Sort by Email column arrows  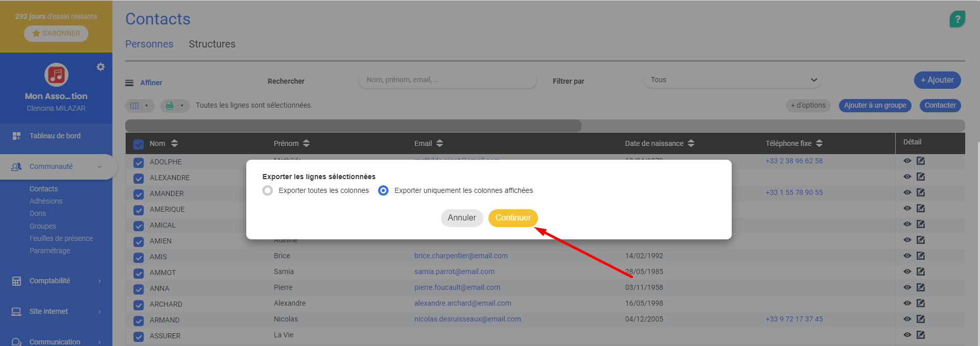(x=439, y=143)
